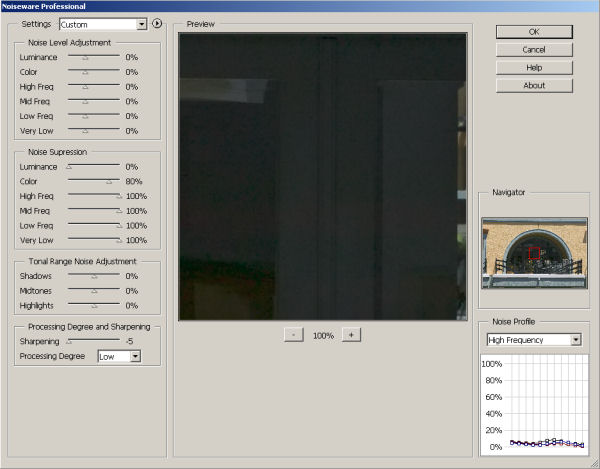Adjust the Sharpening slider

pos(94,341)
